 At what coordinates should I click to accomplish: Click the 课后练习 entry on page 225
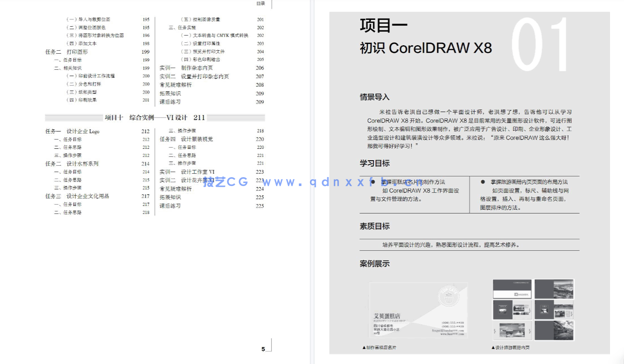171,206
